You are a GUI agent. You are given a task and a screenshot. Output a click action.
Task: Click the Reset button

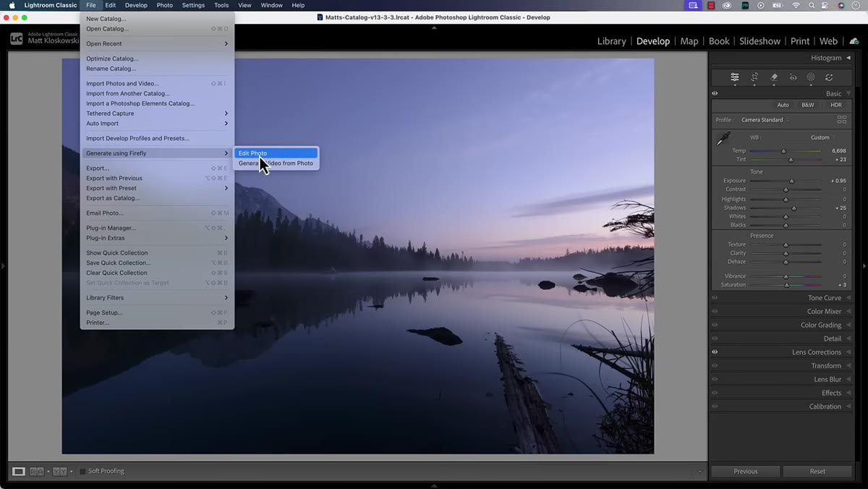[x=817, y=472]
